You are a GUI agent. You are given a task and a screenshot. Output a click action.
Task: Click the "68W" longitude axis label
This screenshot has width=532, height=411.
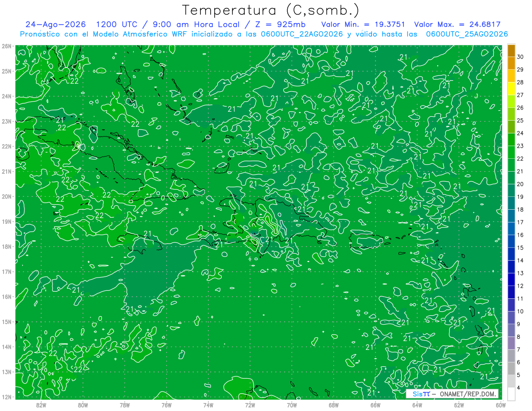[333, 405]
